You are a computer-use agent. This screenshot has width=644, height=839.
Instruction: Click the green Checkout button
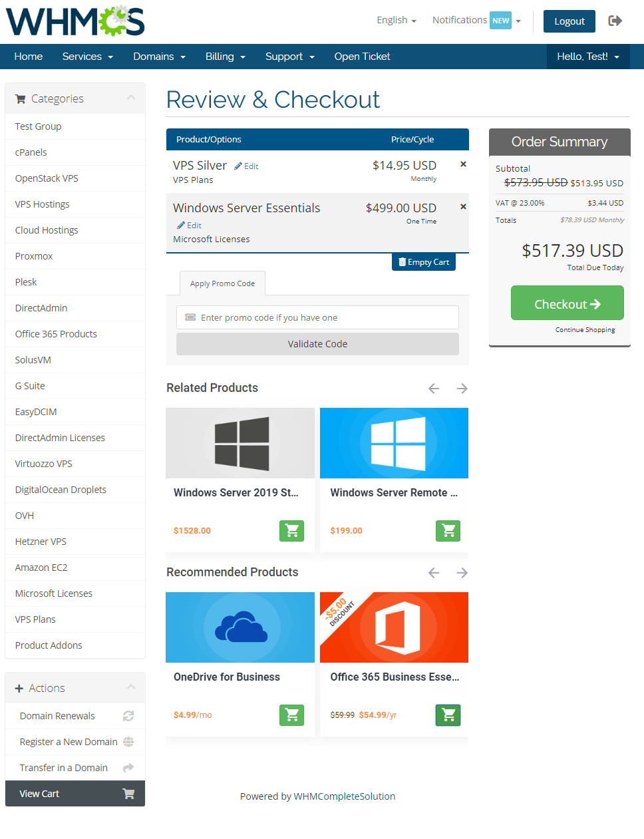(567, 303)
